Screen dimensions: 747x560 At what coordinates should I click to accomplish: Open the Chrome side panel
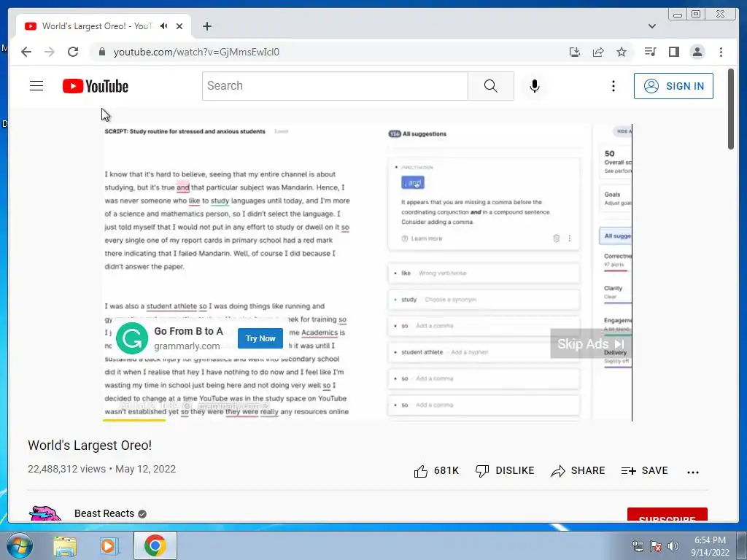click(673, 52)
